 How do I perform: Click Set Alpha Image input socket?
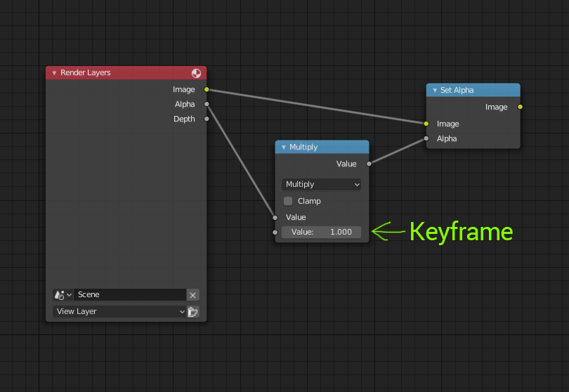click(x=426, y=124)
